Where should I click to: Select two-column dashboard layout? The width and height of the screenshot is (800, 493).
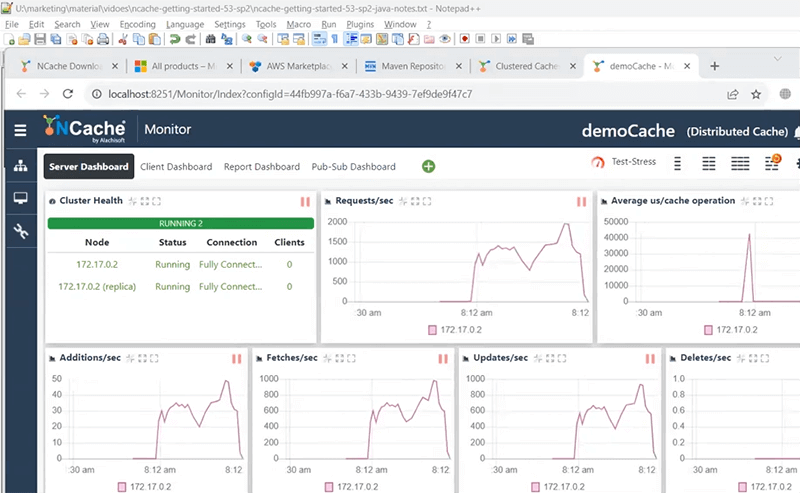(x=709, y=163)
